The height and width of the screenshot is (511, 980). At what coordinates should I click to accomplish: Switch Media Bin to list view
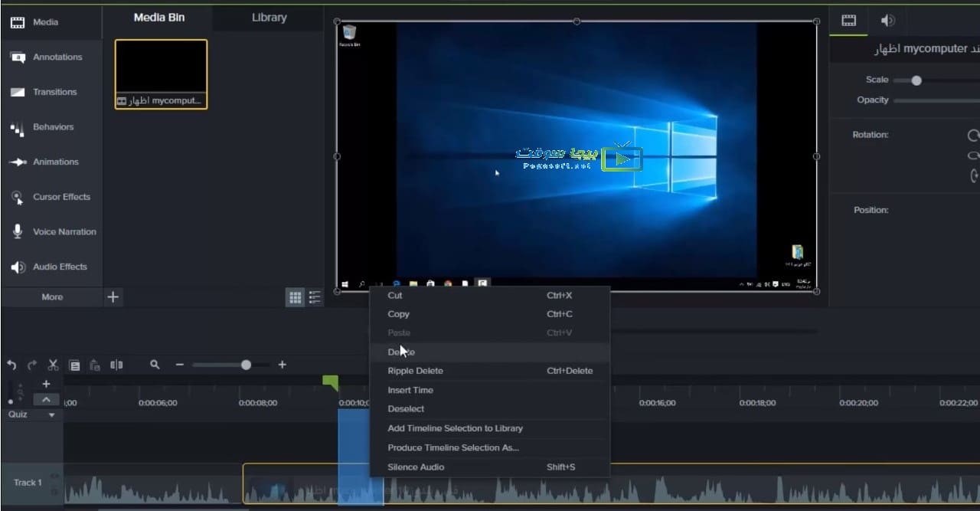tap(314, 297)
